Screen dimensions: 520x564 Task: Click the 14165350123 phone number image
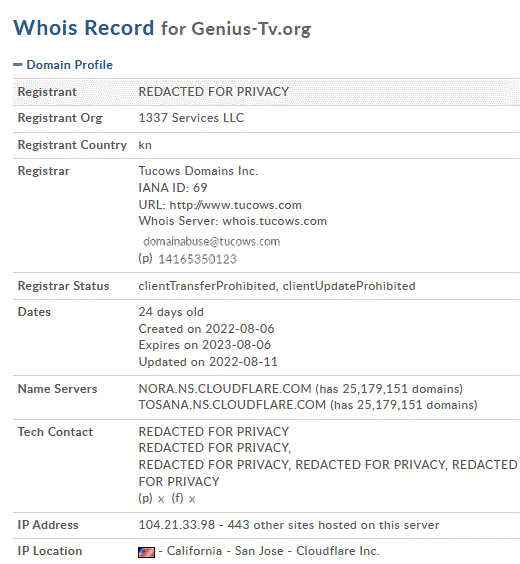tap(197, 259)
